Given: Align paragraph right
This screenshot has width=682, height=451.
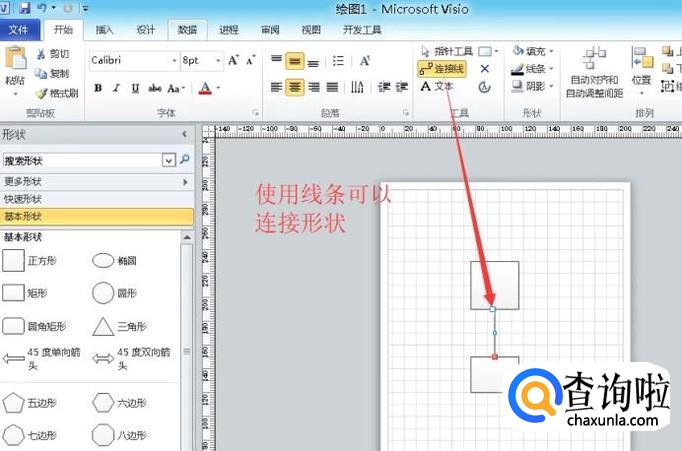Looking at the screenshot, I should (x=314, y=87).
